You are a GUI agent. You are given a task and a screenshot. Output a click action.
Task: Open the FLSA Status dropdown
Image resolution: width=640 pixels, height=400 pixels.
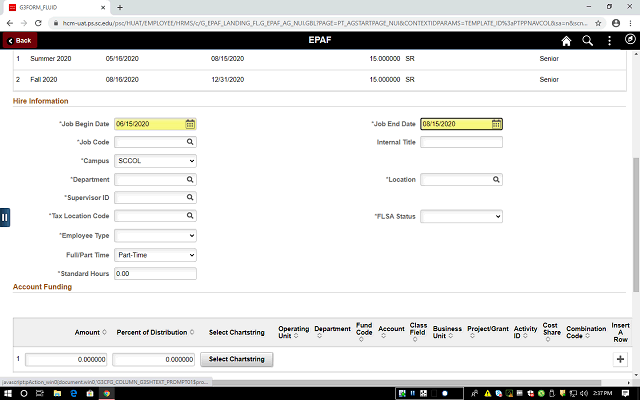[461, 216]
